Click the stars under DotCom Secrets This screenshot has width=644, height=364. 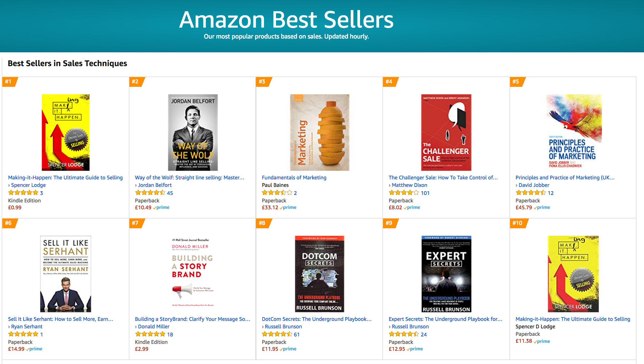coord(277,334)
